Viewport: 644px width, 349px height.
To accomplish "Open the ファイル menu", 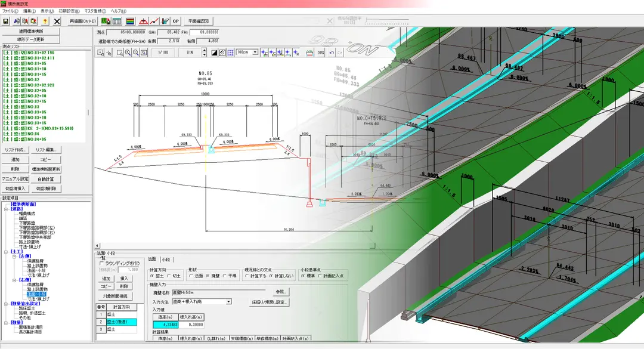I will pyautogui.click(x=11, y=11).
